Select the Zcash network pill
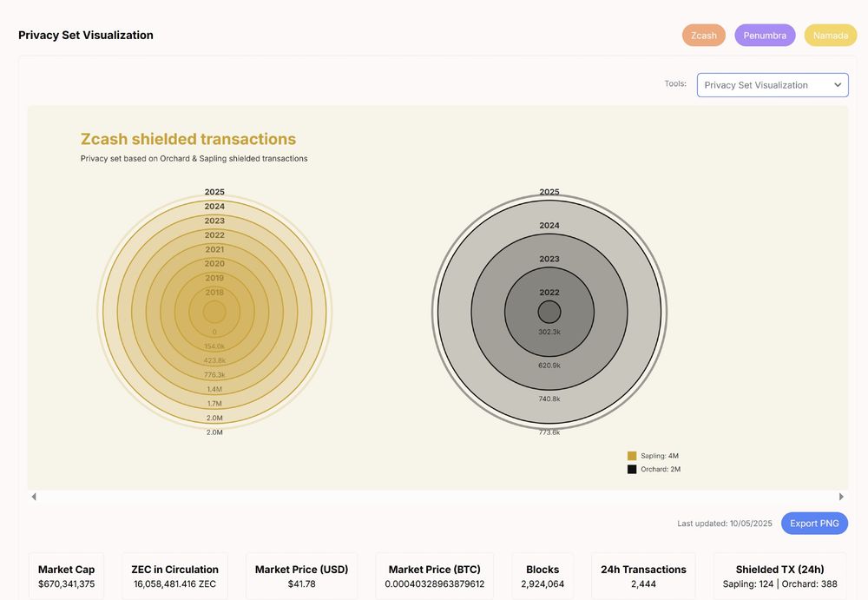The width and height of the screenshot is (868, 600). pyautogui.click(x=704, y=35)
